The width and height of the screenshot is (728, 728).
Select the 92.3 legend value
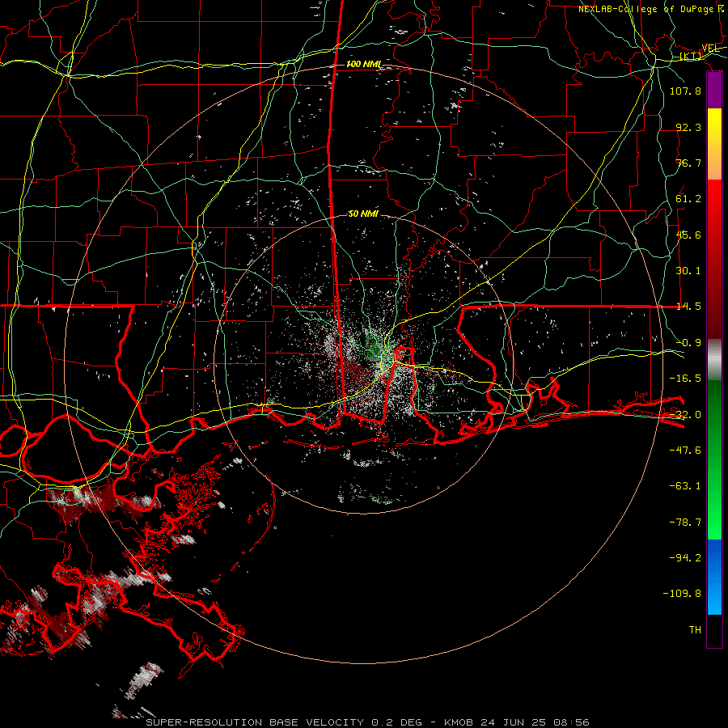pyautogui.click(x=688, y=127)
